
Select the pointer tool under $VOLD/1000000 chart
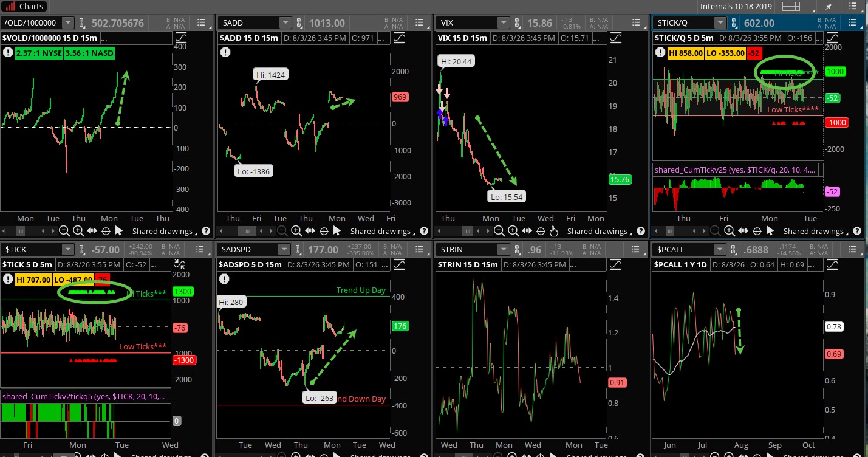(x=118, y=231)
